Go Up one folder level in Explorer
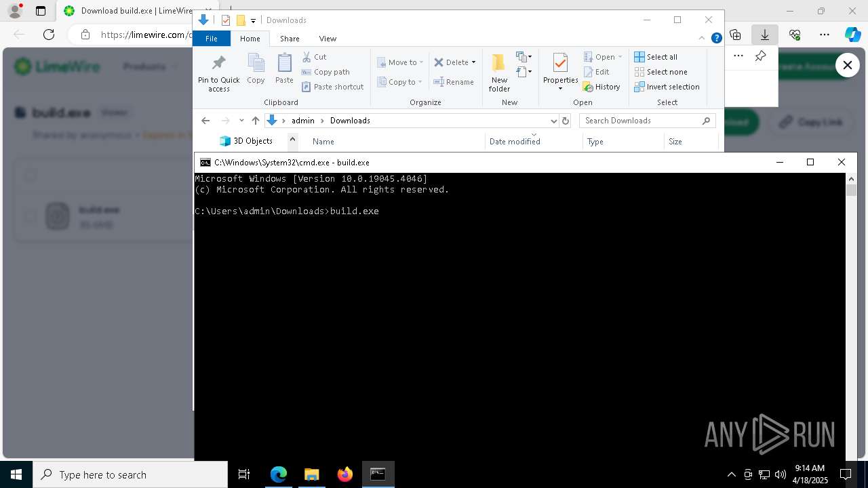The width and height of the screenshot is (868, 488). coord(255,121)
